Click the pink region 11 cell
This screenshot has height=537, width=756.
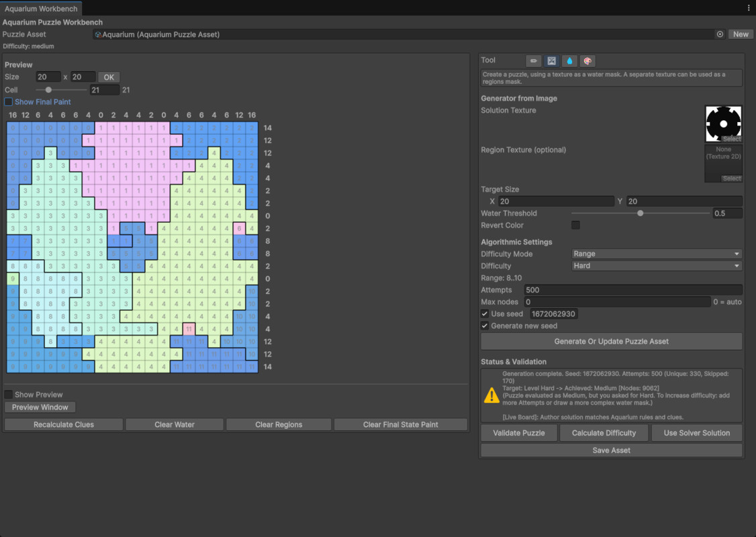pyautogui.click(x=189, y=329)
